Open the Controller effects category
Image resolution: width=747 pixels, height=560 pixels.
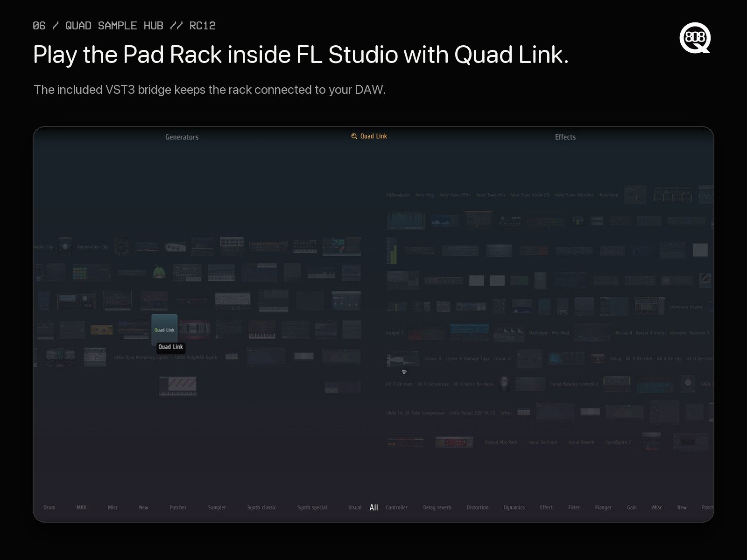[x=396, y=508]
